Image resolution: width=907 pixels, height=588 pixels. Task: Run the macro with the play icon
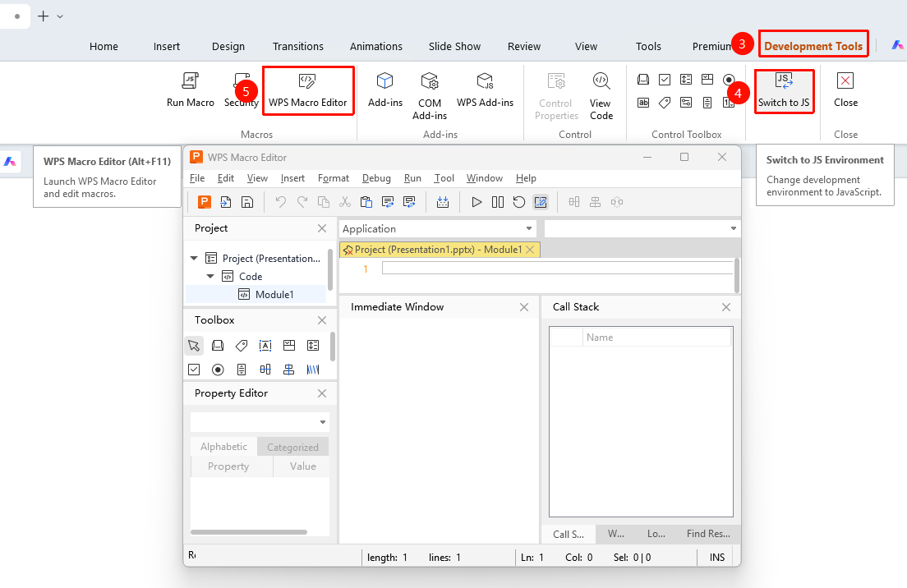point(477,202)
